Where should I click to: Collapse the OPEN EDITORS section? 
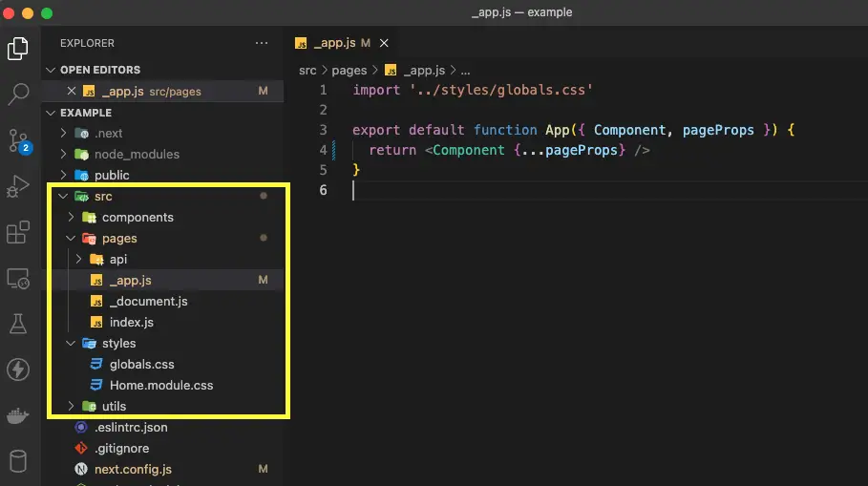pyautogui.click(x=51, y=70)
